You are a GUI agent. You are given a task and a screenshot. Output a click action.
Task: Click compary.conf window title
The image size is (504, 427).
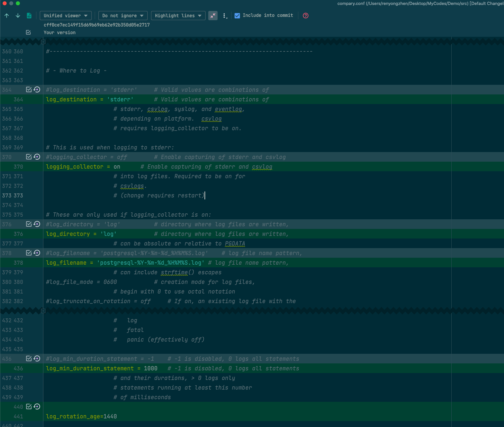[421, 3]
